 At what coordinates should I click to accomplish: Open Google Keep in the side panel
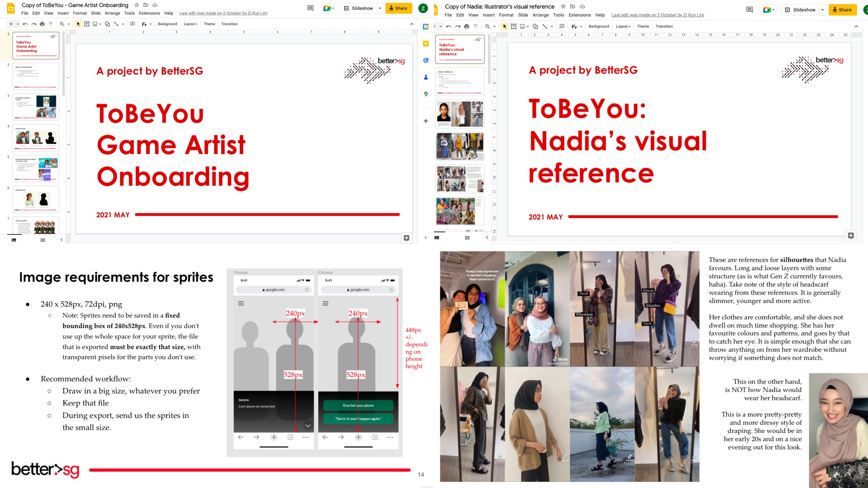tap(426, 43)
